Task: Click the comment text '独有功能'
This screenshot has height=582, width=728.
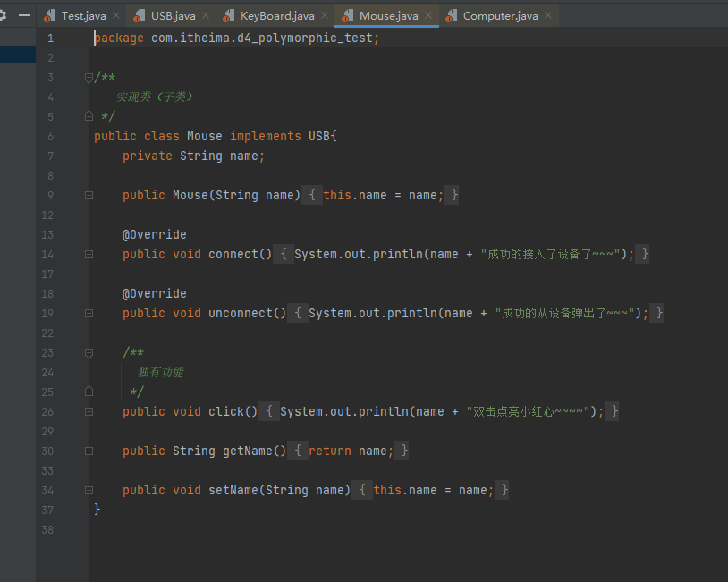Action: (x=161, y=372)
